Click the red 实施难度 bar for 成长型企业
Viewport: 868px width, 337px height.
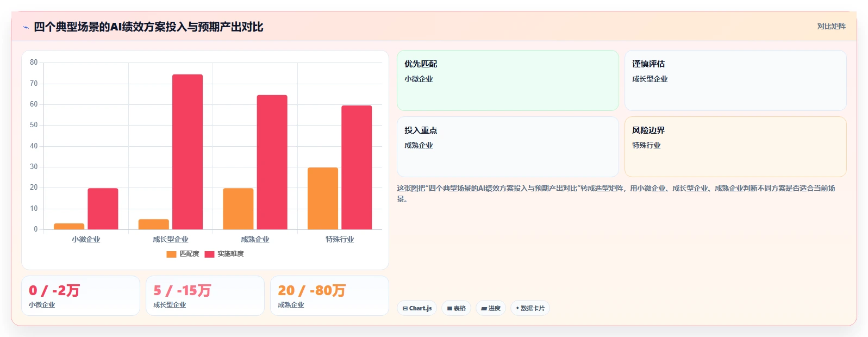click(x=188, y=152)
